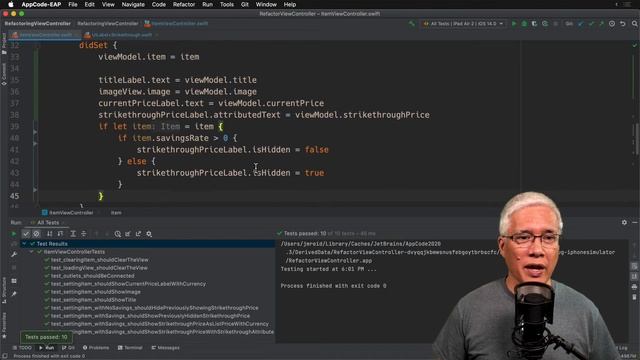
Task: Open the File menu
Action: tap(73, 4)
